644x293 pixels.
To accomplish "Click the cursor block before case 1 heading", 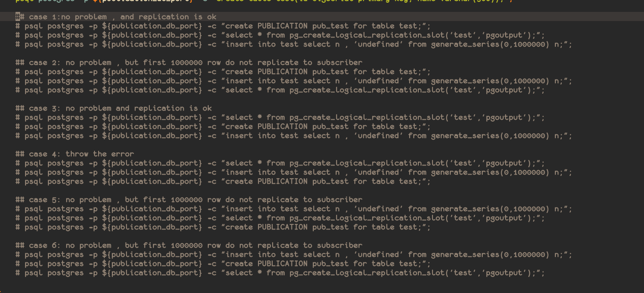I will pos(17,17).
